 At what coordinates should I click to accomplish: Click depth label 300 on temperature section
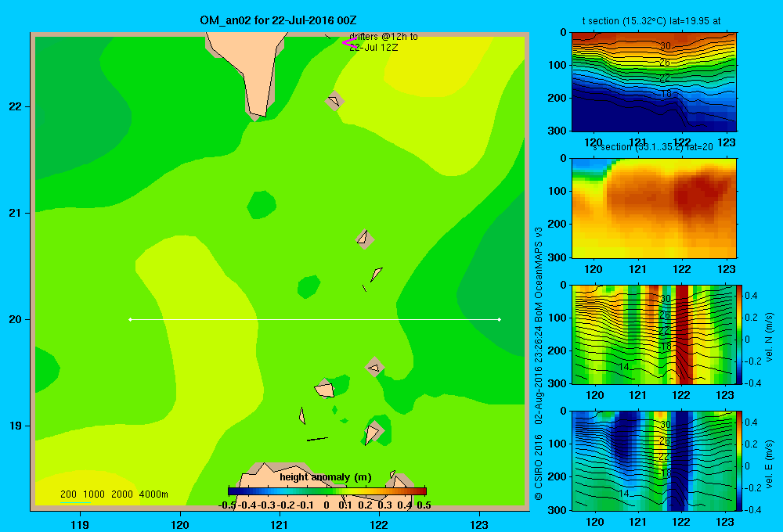pyautogui.click(x=558, y=131)
